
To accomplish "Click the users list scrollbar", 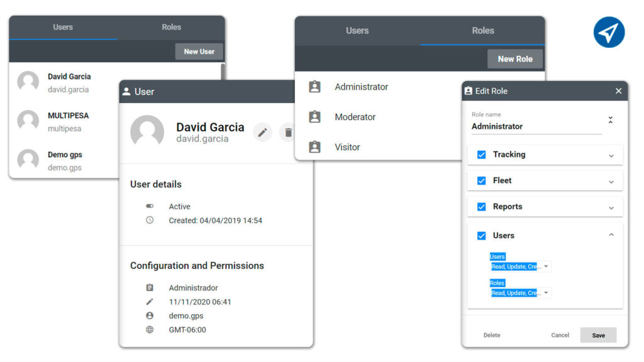I will coord(223,72).
